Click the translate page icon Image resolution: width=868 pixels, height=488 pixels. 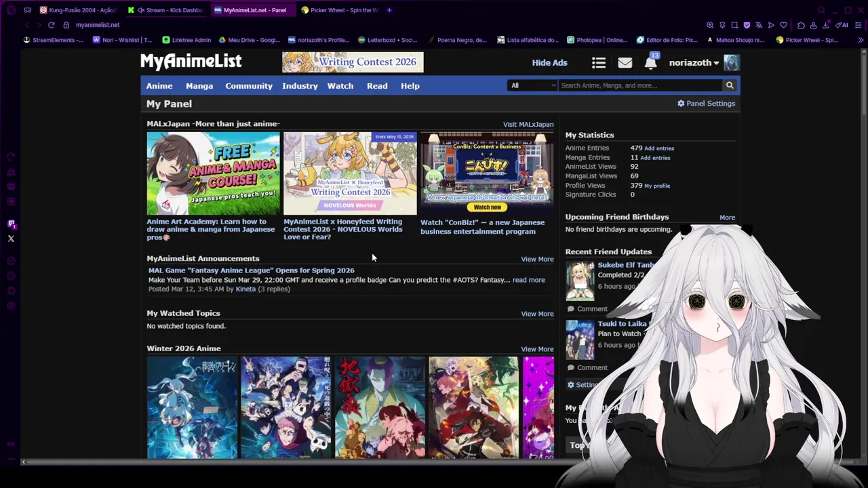point(759,25)
